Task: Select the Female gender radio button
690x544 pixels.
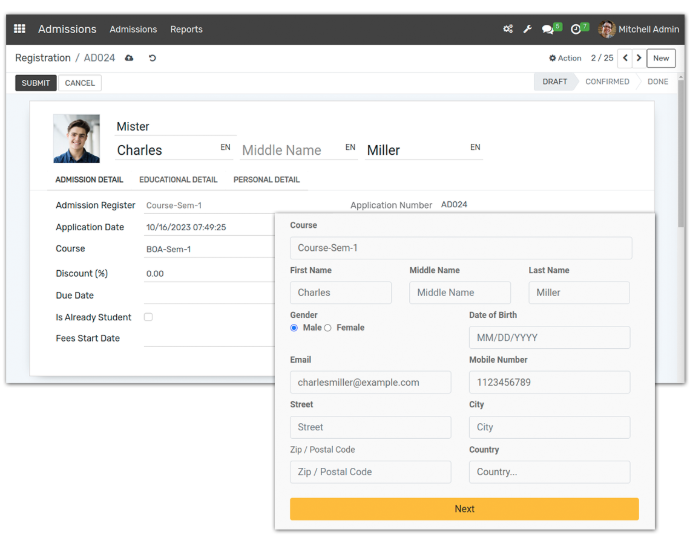Action: tap(328, 328)
